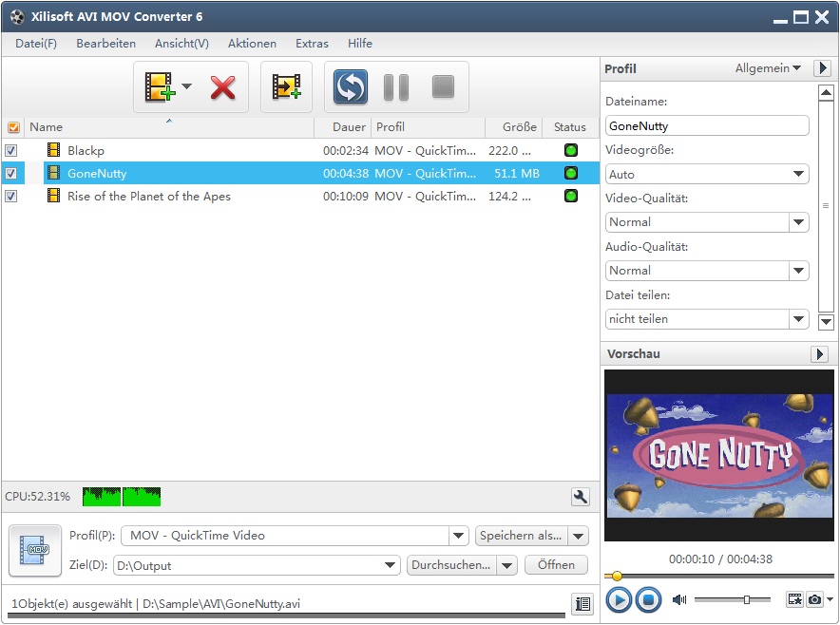The height and width of the screenshot is (625, 840).
Task: Sort by the Dauer column header
Action: tap(343, 127)
